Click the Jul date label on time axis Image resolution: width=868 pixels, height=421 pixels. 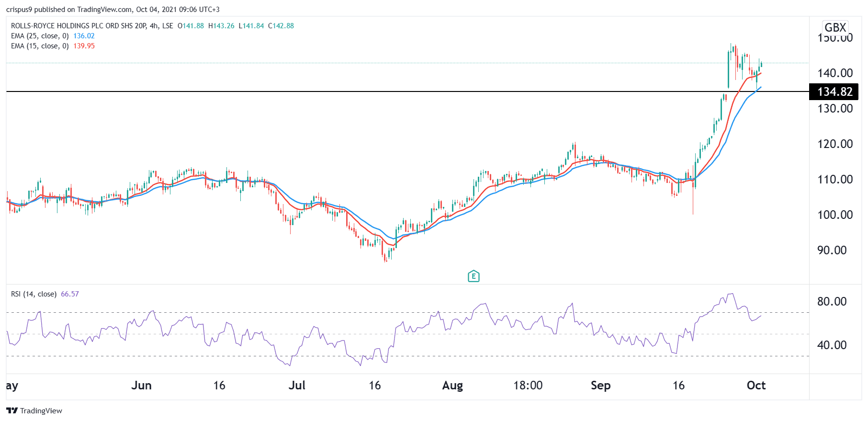[x=297, y=386]
